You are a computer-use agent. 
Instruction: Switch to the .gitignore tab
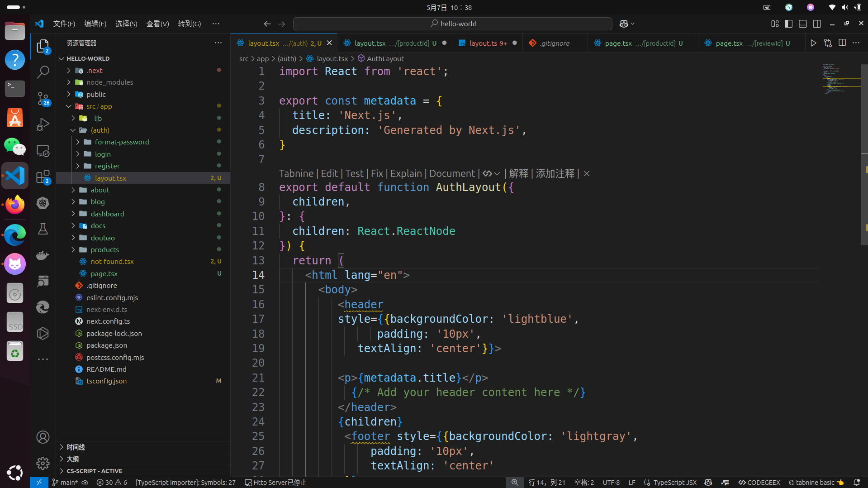pyautogui.click(x=555, y=43)
